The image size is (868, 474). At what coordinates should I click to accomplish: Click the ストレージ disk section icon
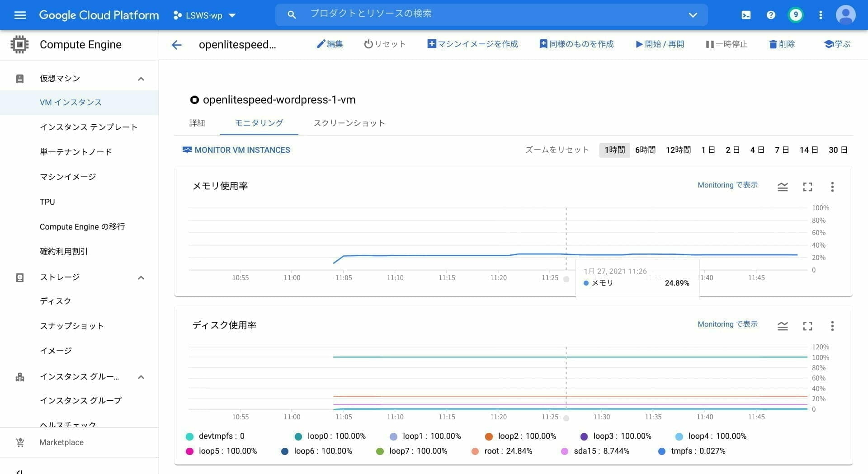[20, 277]
